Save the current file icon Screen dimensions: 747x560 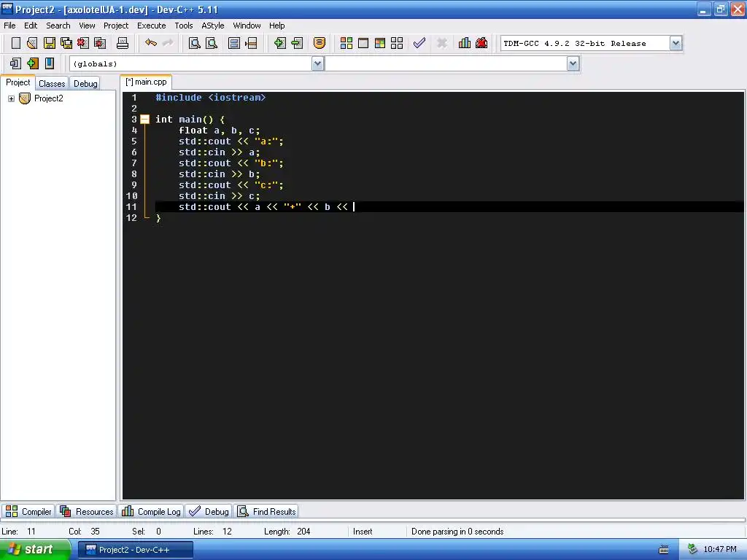coord(49,43)
